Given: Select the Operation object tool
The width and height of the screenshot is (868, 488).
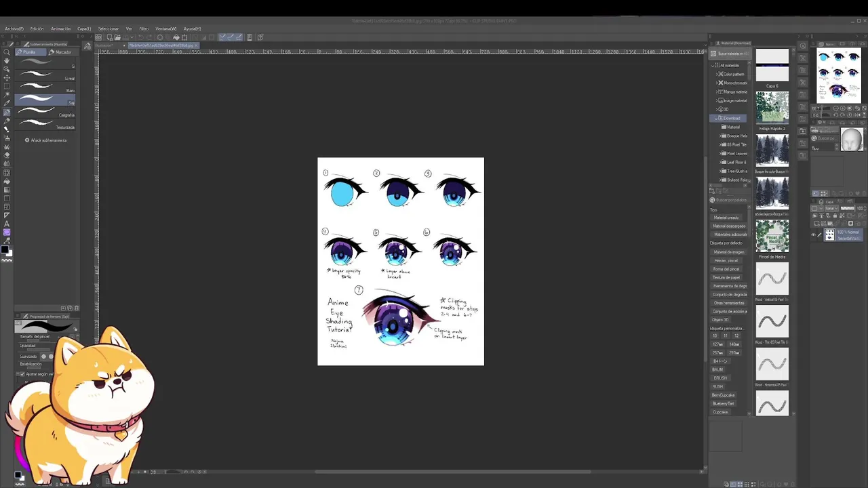Looking at the screenshot, I should 7,69.
